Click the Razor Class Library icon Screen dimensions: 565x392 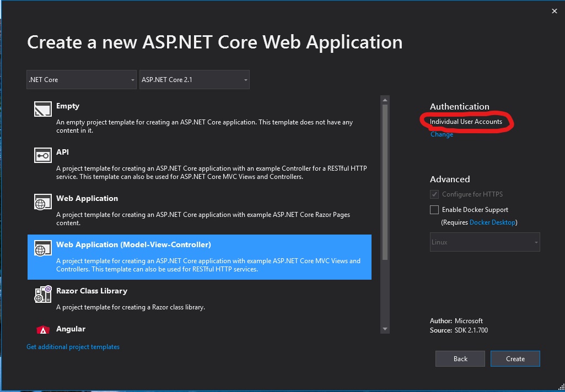click(x=43, y=294)
